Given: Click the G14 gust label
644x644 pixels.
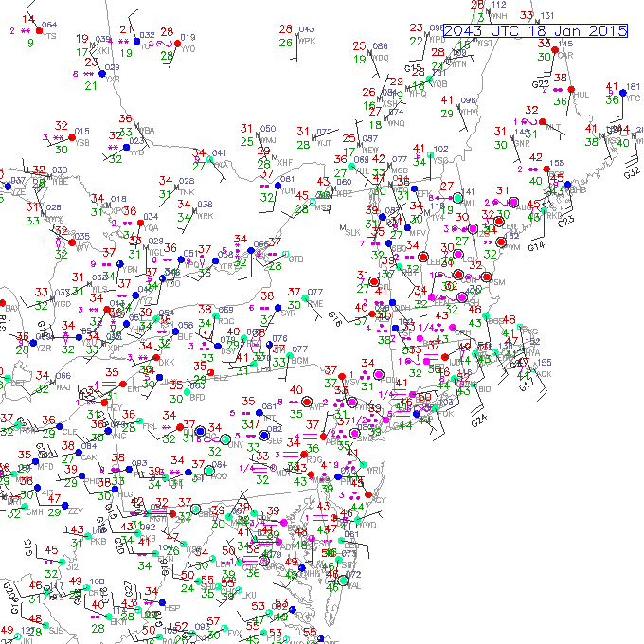Looking at the screenshot, I should point(536,247).
